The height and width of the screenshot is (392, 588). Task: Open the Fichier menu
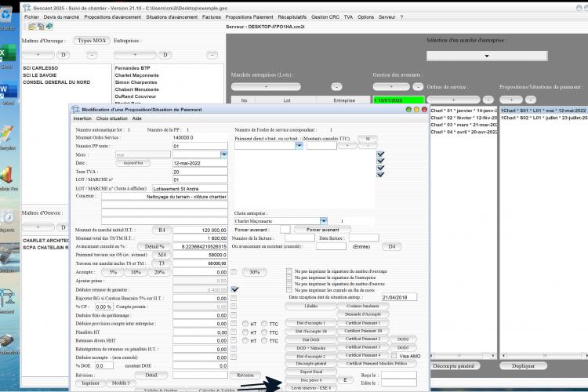[31, 17]
